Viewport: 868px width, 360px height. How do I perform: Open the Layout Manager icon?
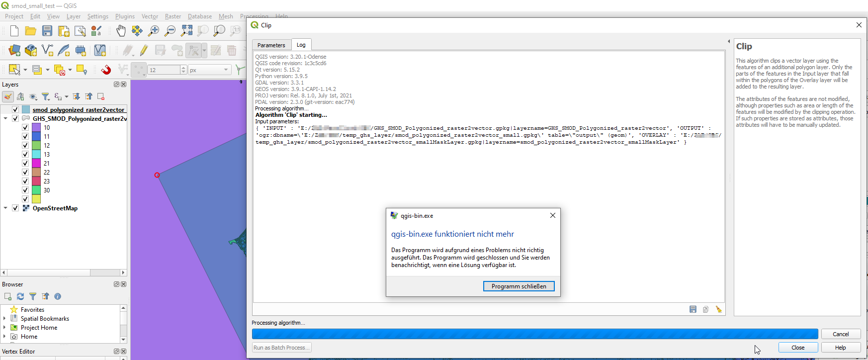pyautogui.click(x=80, y=31)
